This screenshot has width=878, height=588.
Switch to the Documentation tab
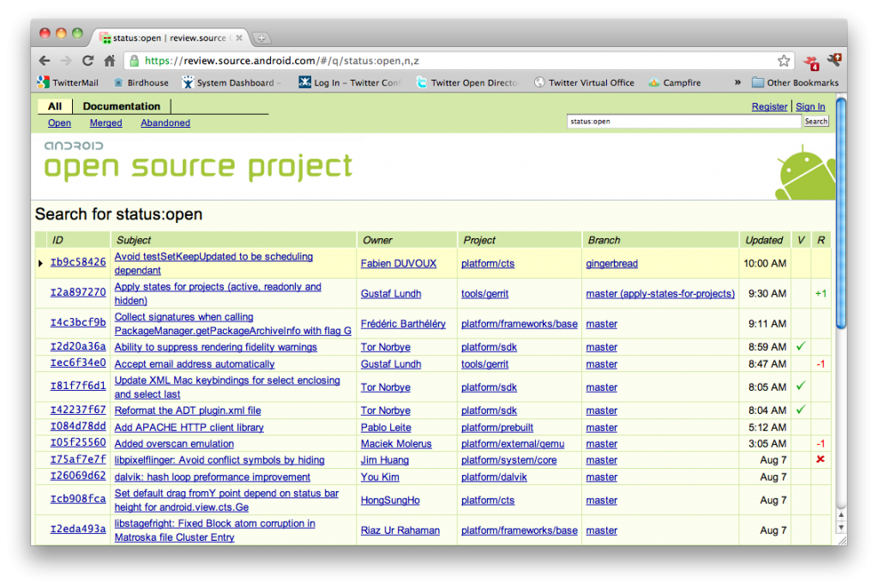click(x=121, y=106)
